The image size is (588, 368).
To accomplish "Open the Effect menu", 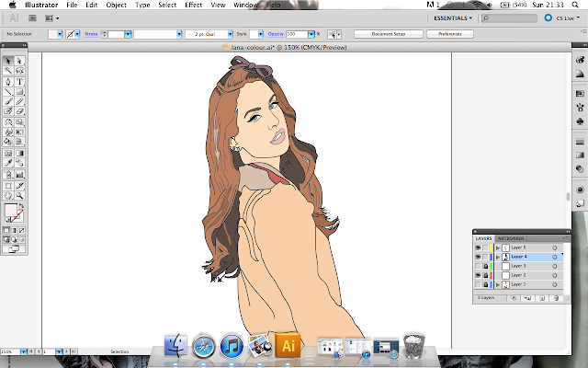I will click(x=193, y=5).
